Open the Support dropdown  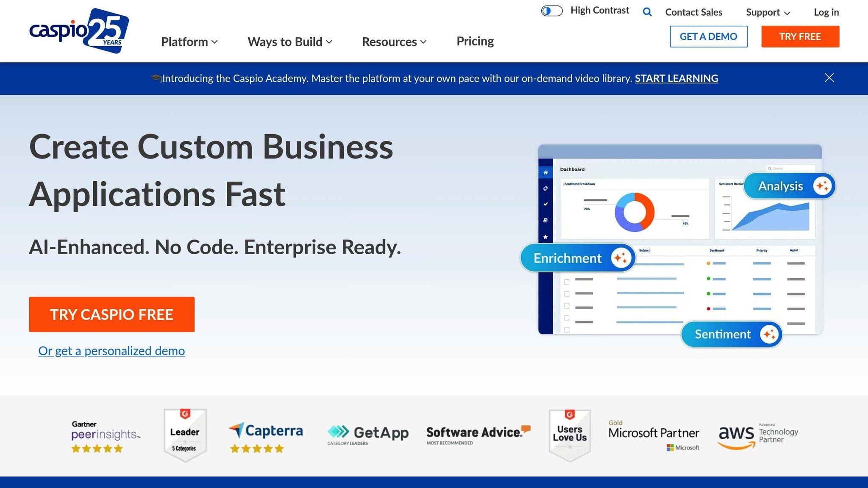pos(768,12)
